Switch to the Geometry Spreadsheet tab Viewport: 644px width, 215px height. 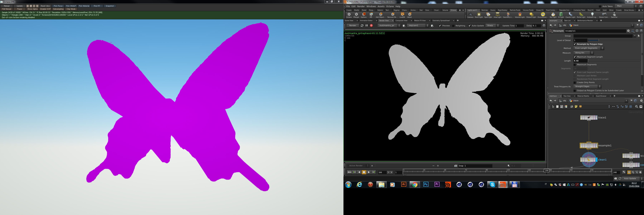tap(441, 21)
